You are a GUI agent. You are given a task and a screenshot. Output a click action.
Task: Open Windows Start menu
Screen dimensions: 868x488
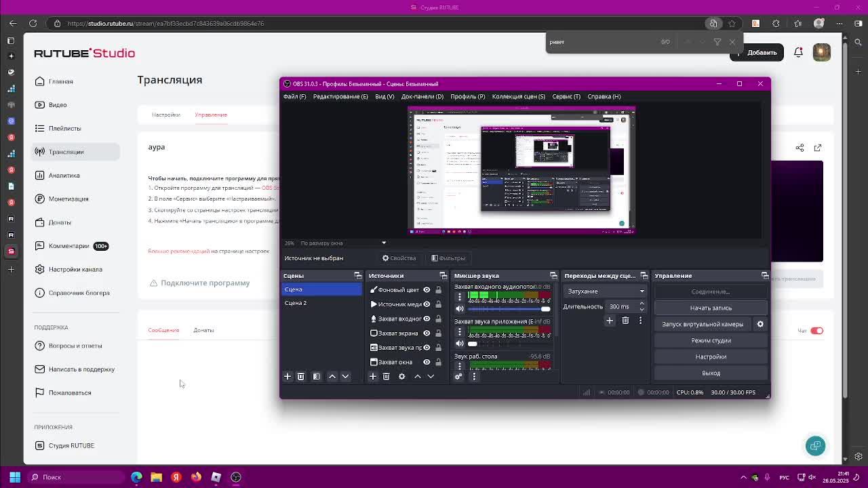(x=15, y=477)
